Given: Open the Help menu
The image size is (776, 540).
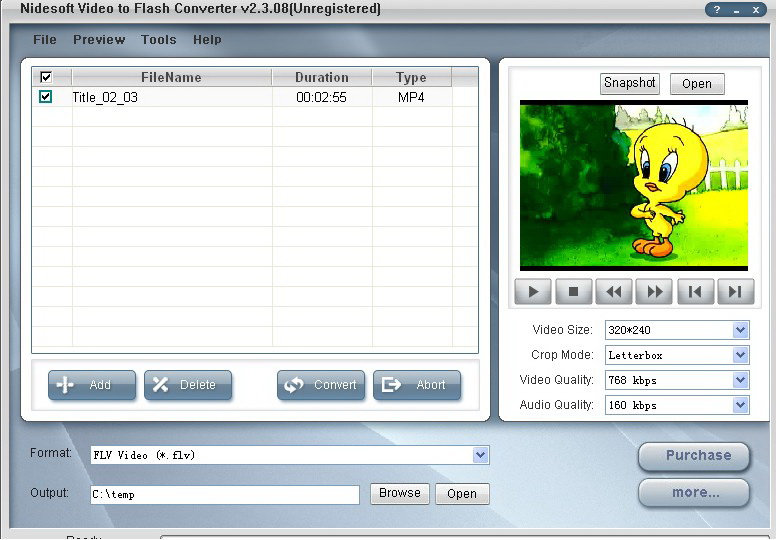Looking at the screenshot, I should coord(207,40).
